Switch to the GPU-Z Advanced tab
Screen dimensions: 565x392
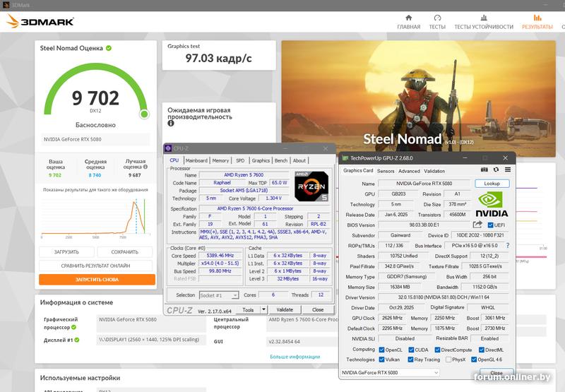pos(409,171)
